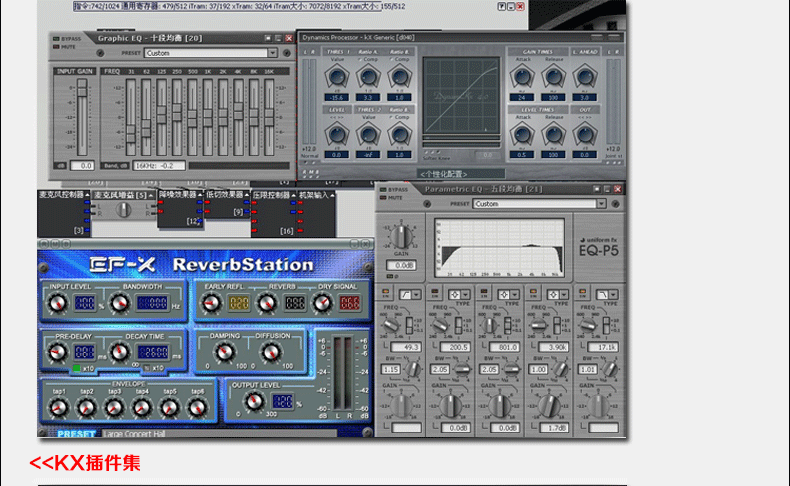Click THRES 1 Value knob in Dynamics Processor
Image resolution: width=790 pixels, height=486 pixels.
pos(337,77)
